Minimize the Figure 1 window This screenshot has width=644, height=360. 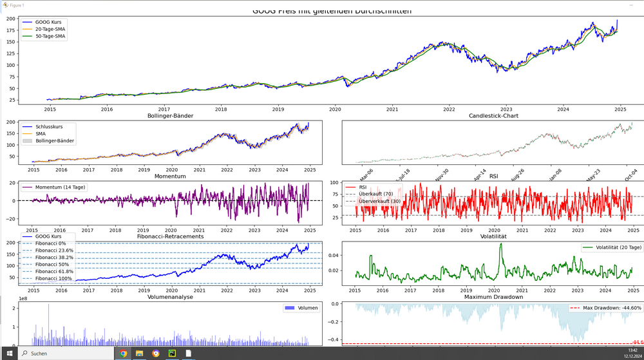click(x=631, y=5)
